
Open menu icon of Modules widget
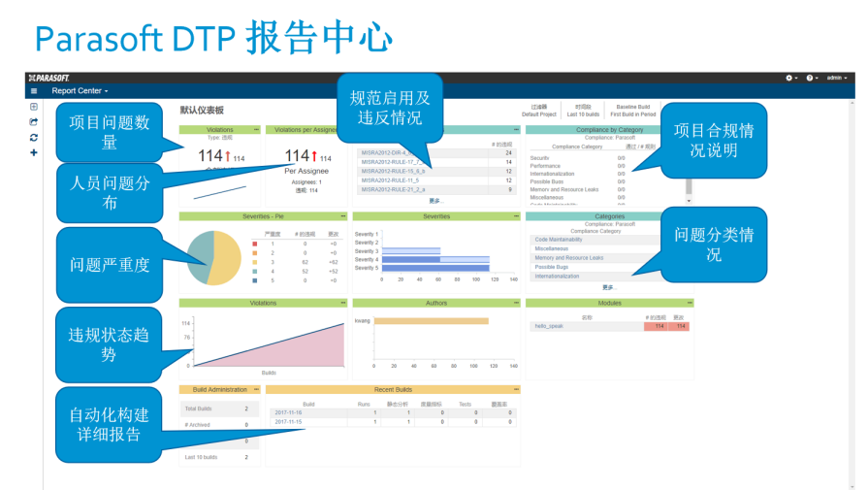690,303
